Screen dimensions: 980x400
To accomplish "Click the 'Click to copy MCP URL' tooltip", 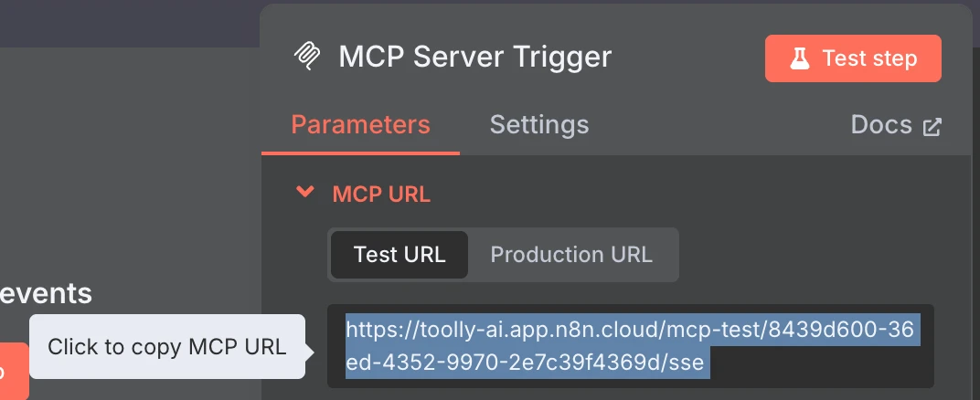I will pos(167,346).
